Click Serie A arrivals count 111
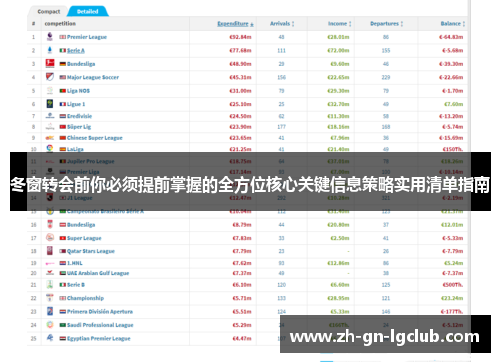Image resolution: width=500 pixels, height=362 pixels. tap(281, 51)
